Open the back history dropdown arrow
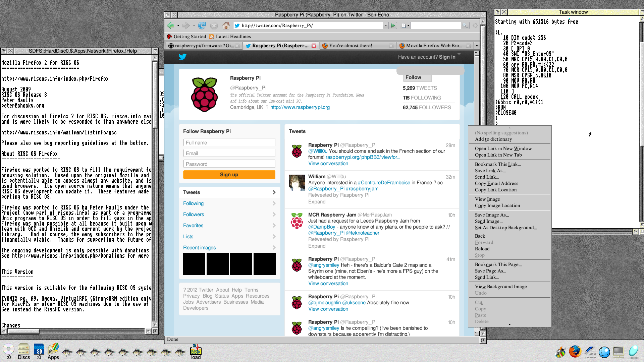 tap(178, 25)
